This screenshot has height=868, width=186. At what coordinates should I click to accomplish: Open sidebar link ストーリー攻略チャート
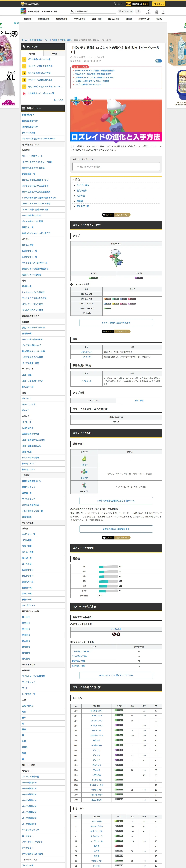(32, 156)
